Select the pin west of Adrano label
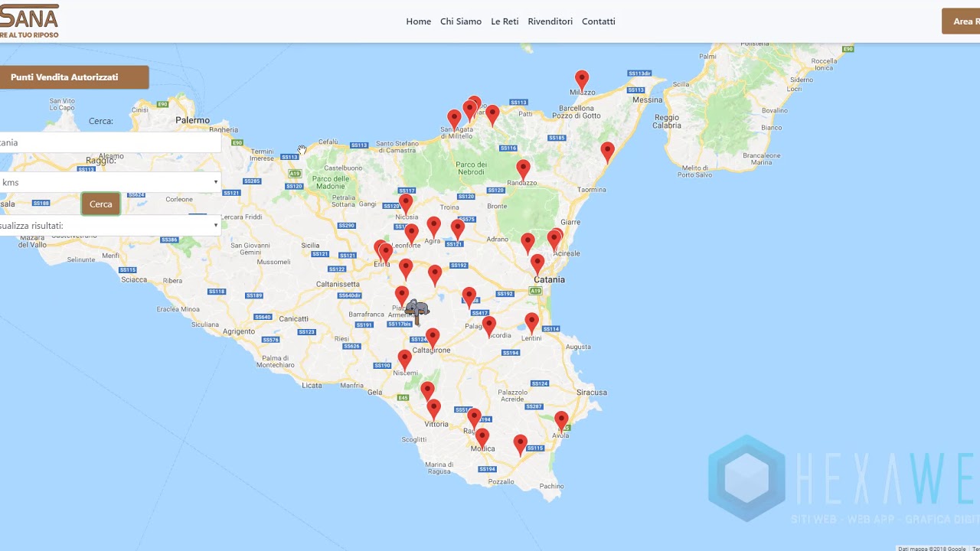980x551 pixels. point(458,229)
